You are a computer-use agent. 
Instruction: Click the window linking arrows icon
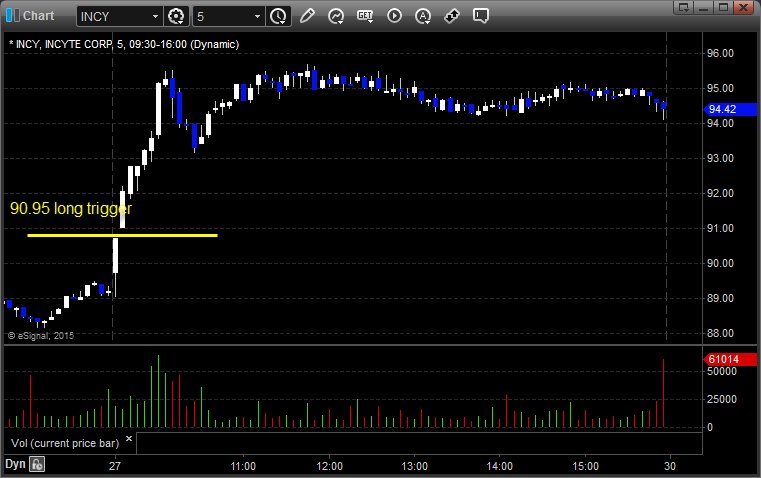(452, 16)
